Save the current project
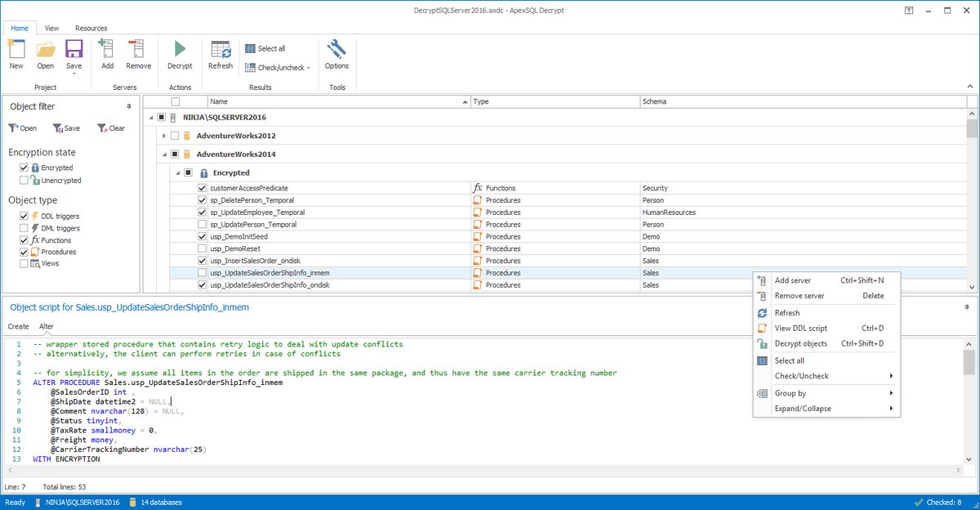Viewport: 980px width, 510px height. pyautogui.click(x=73, y=52)
